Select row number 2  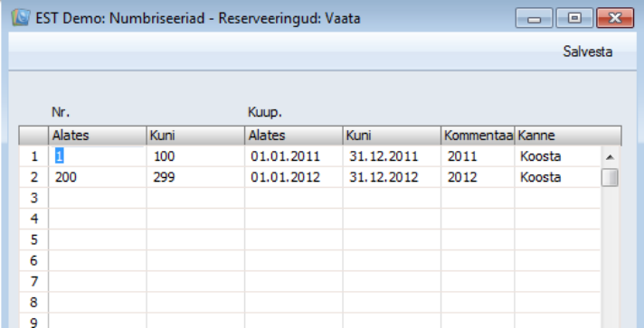pyautogui.click(x=33, y=177)
